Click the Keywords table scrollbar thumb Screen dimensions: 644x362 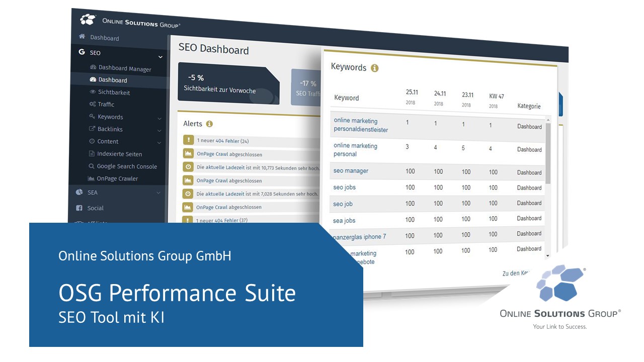[548, 153]
